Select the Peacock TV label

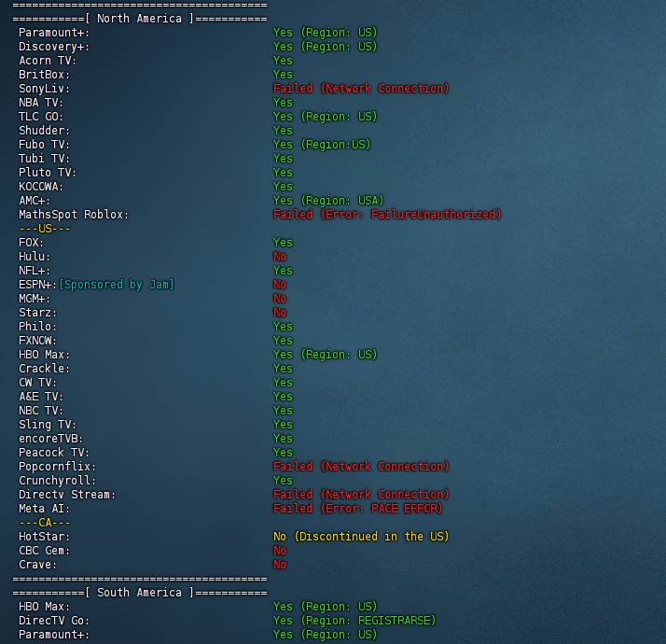(x=54, y=453)
